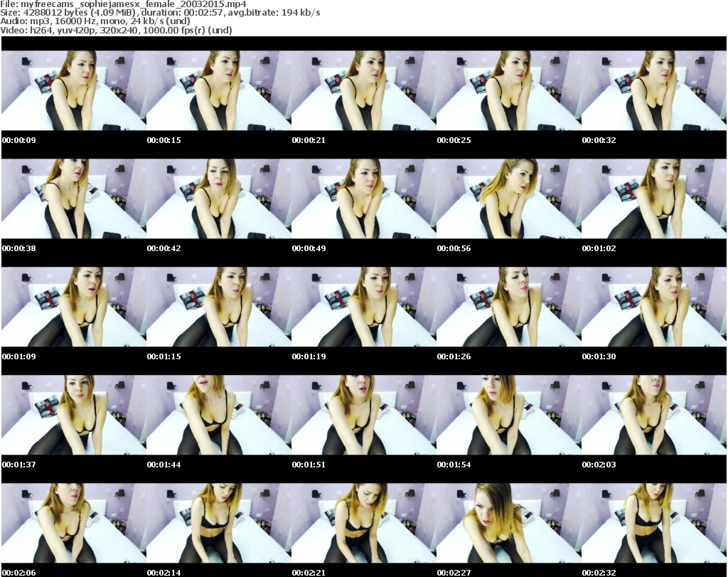Open the thumbnail at timestamp 00:01:54
Viewport: 728px width, 577px height.
click(509, 415)
